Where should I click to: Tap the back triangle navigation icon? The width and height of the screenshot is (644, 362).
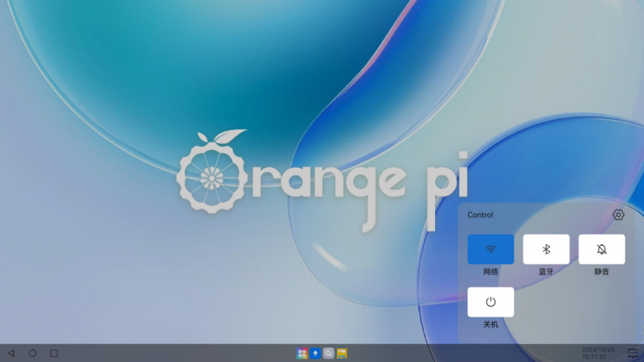pyautogui.click(x=12, y=353)
